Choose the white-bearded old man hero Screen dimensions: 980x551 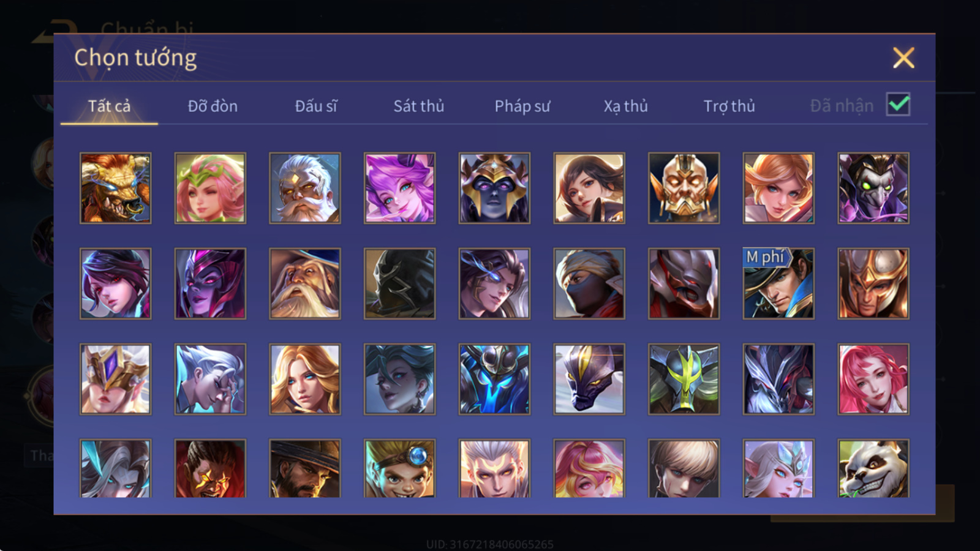click(x=305, y=188)
